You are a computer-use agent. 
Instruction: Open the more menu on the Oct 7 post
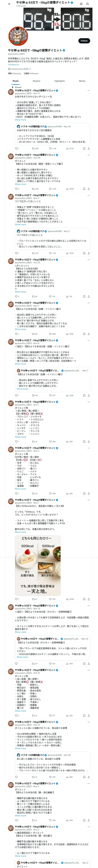[x=89, y=402]
